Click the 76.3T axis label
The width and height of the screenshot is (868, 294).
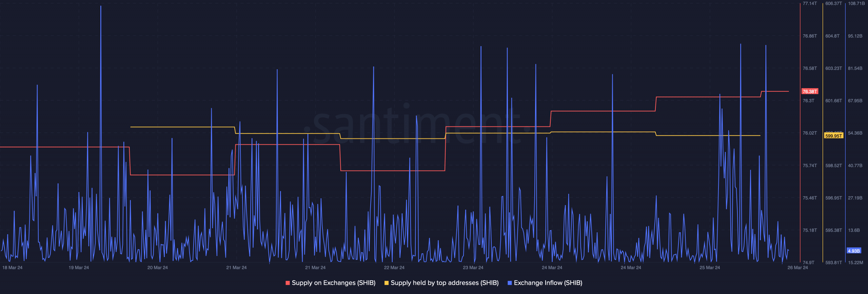coord(808,101)
